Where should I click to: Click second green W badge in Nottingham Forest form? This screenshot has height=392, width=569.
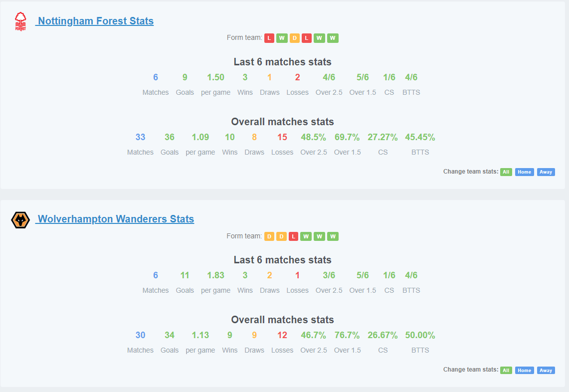coord(319,38)
